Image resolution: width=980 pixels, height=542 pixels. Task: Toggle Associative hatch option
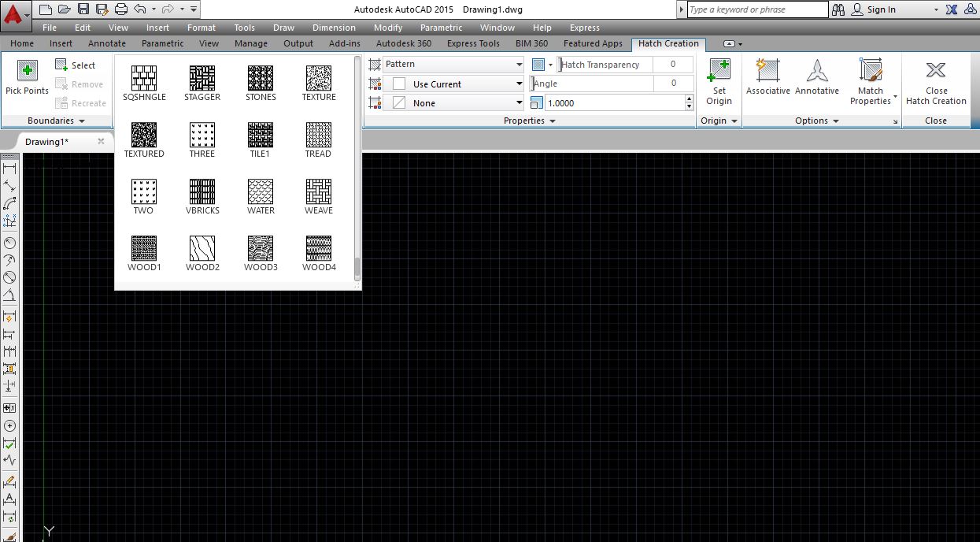(x=767, y=77)
